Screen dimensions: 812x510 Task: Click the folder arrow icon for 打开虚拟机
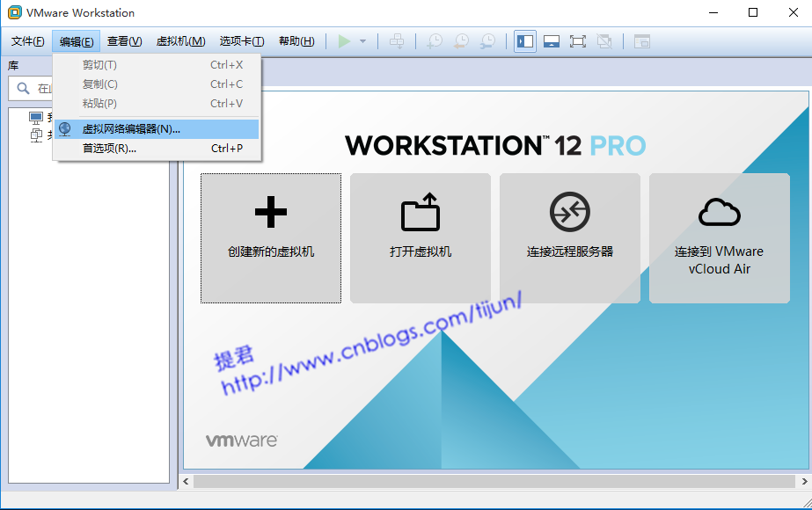(421, 212)
